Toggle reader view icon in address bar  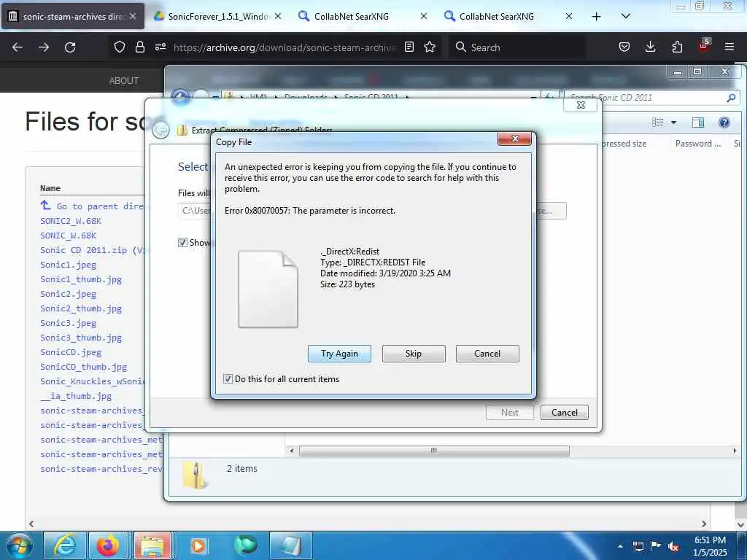(x=409, y=47)
